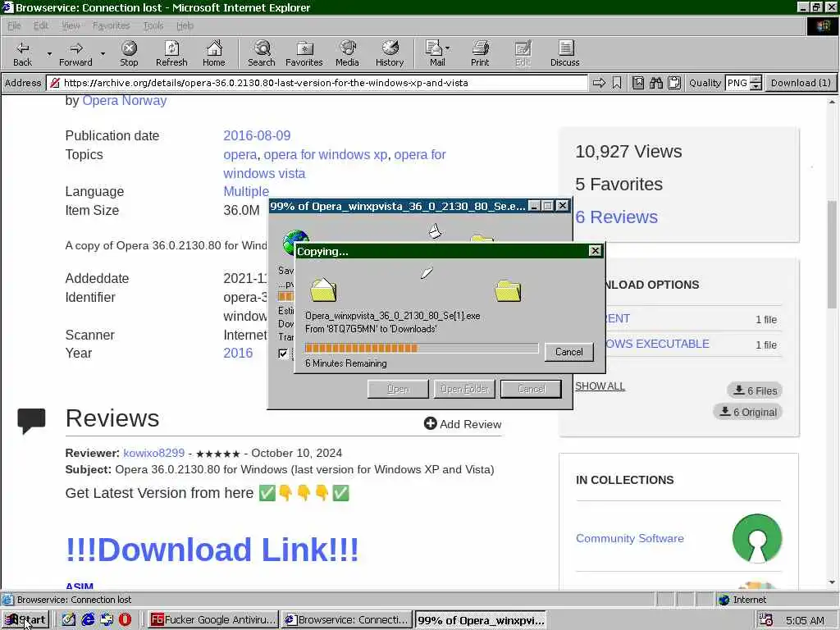Click the 2016-08-09 publication date link
840x630 pixels.
pos(257,135)
